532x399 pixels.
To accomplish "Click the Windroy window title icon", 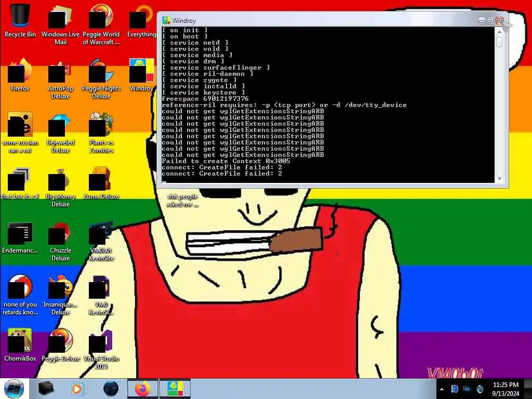I will click(166, 20).
